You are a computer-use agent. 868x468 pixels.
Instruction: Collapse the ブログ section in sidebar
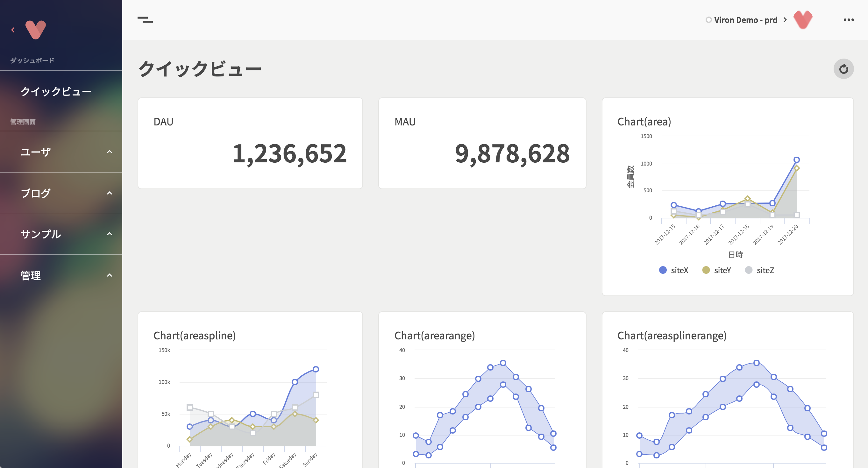(x=109, y=193)
